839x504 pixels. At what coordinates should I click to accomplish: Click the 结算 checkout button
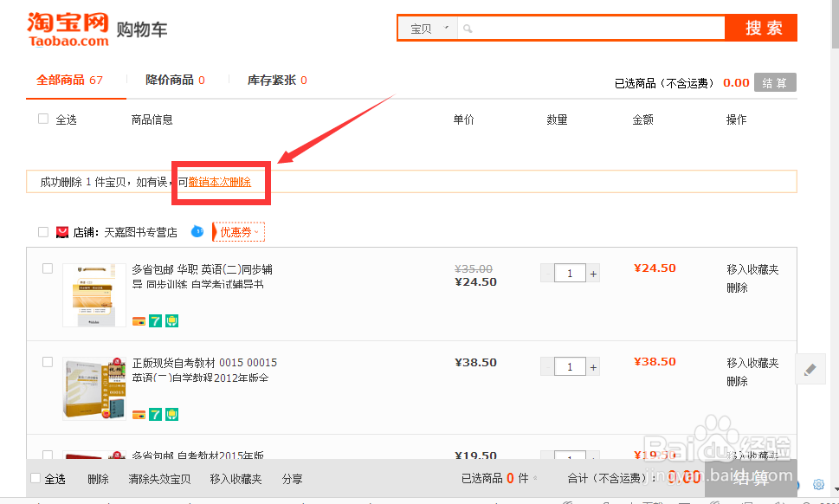pyautogui.click(x=775, y=82)
